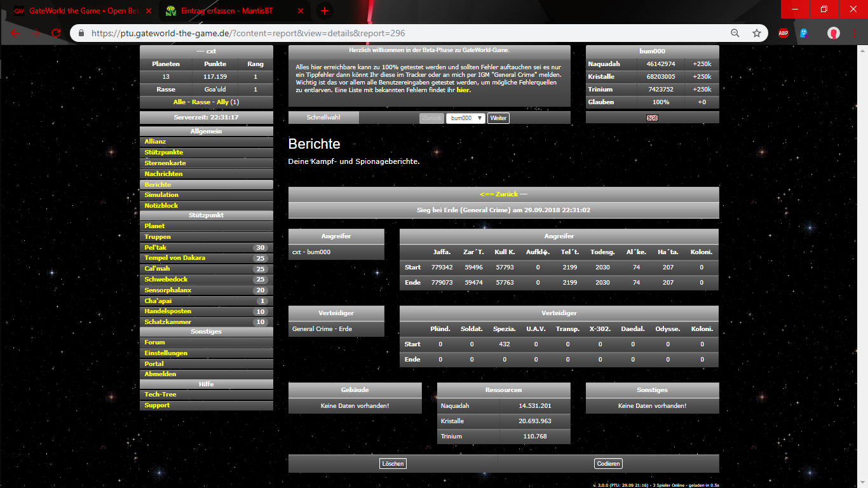The height and width of the screenshot is (488, 868).
Task: Click the address bar URL field
Action: (407, 33)
